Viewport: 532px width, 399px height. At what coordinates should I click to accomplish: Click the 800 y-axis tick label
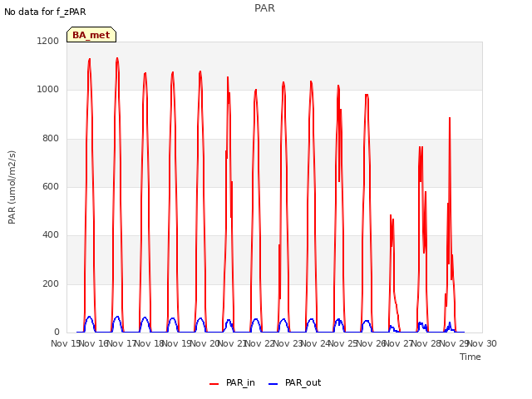51,138
